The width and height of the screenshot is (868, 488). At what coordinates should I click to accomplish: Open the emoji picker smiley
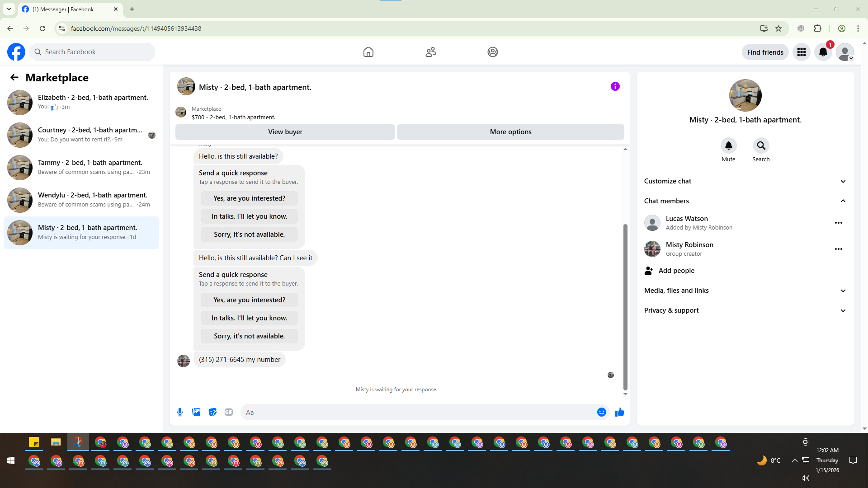601,412
